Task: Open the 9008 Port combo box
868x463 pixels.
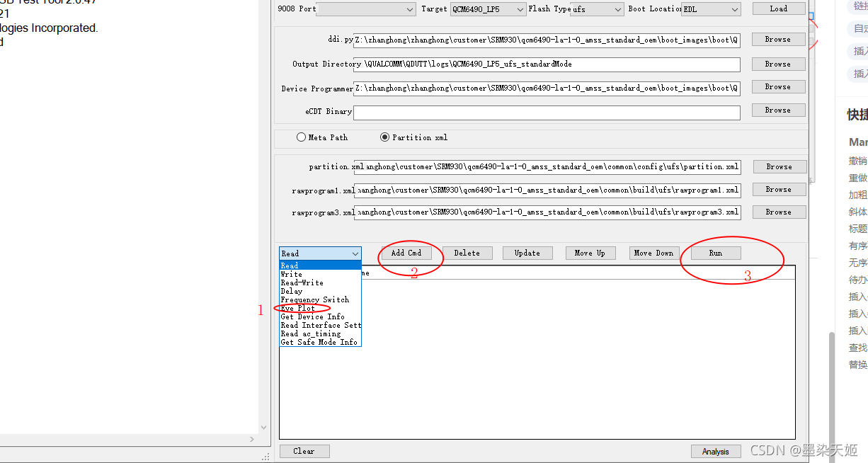Action: pos(367,9)
